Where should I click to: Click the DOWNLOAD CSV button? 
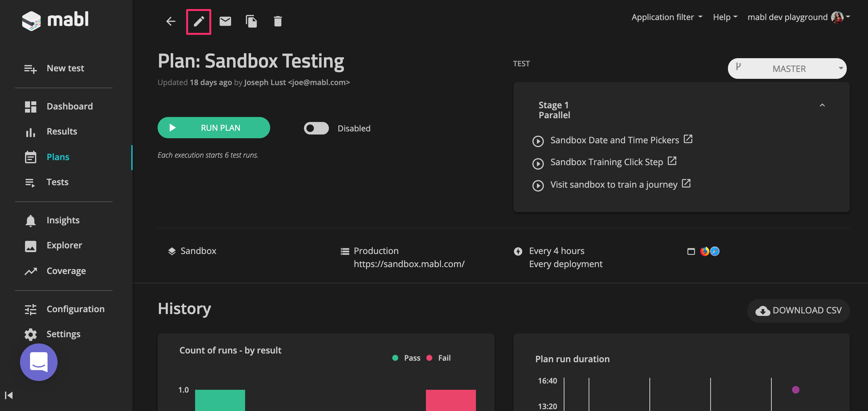[798, 310]
